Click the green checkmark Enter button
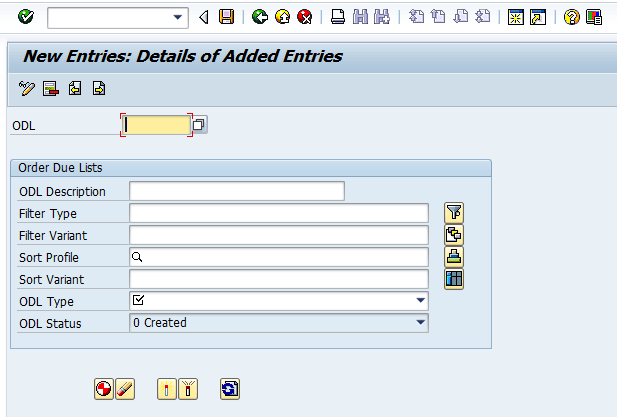 tap(25, 17)
